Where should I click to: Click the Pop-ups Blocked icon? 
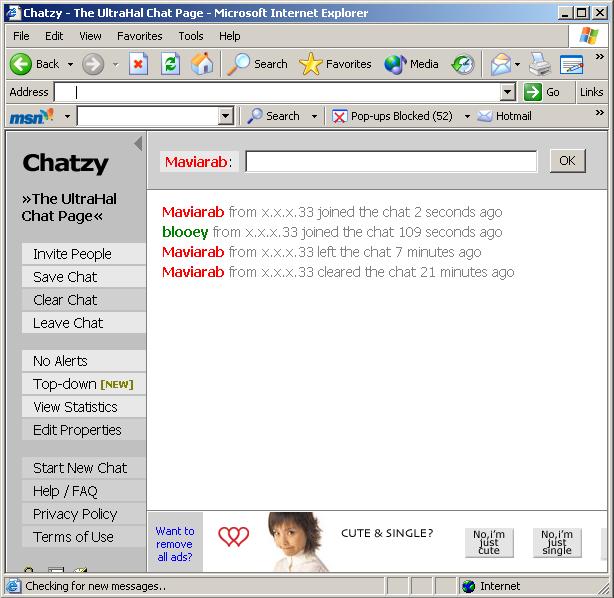coord(339,116)
